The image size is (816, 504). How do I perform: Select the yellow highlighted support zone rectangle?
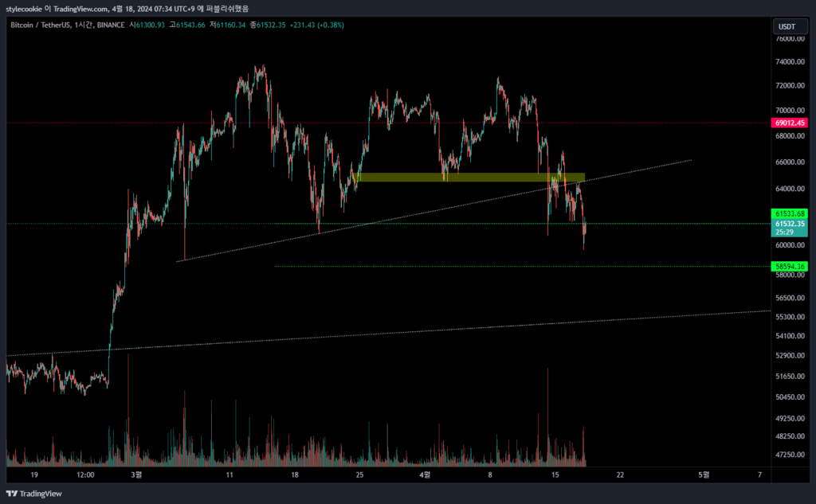pos(470,178)
